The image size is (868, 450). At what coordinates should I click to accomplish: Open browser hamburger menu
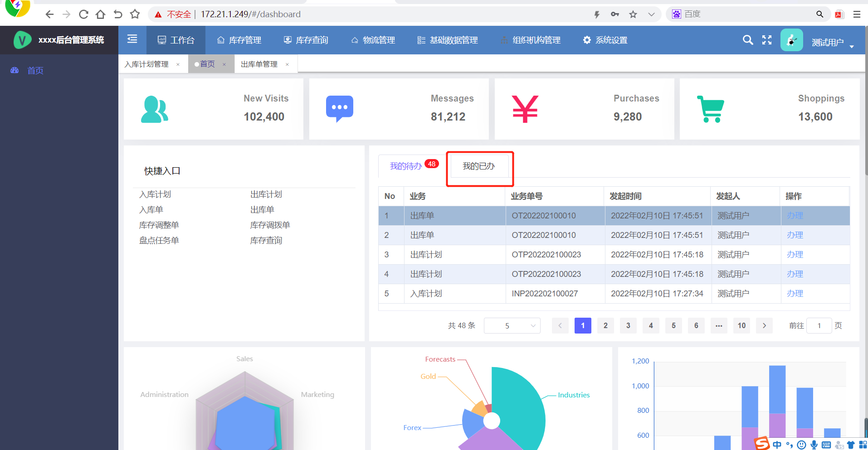coord(857,15)
